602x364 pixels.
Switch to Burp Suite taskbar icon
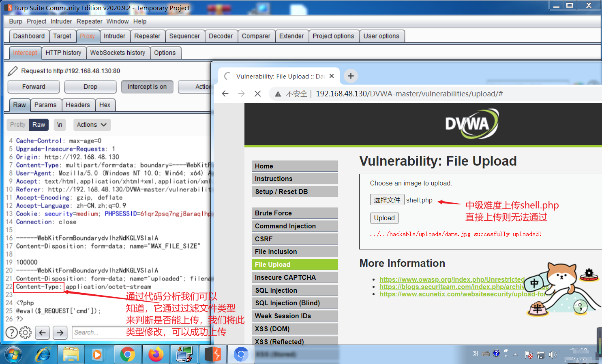click(x=213, y=355)
